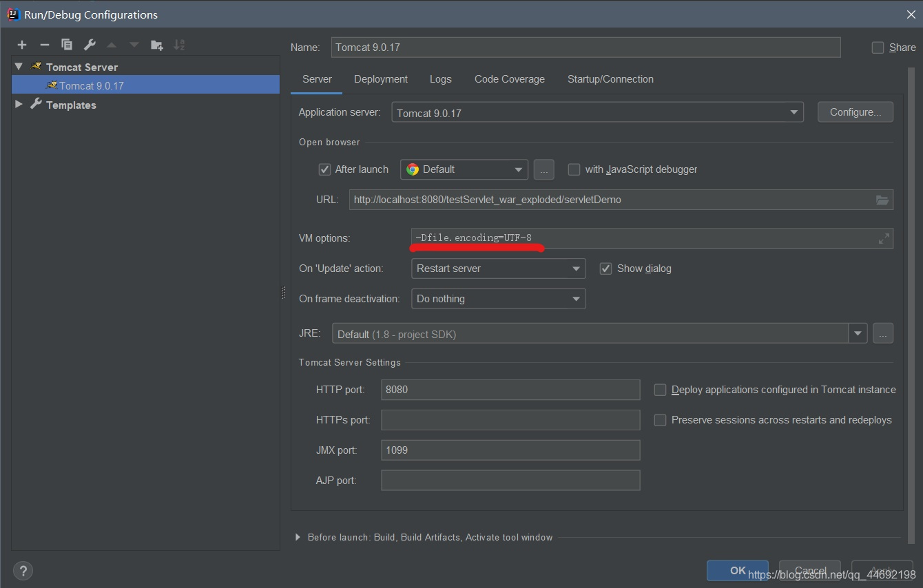The height and width of the screenshot is (588, 923).
Task: Click the JMX port field showing 1099
Action: [x=510, y=450]
